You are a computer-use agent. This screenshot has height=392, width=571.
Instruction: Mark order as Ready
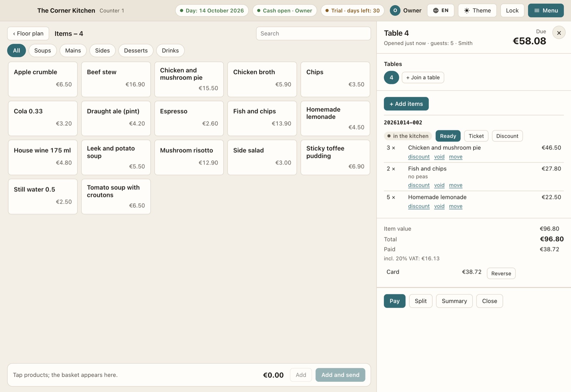coord(448,136)
